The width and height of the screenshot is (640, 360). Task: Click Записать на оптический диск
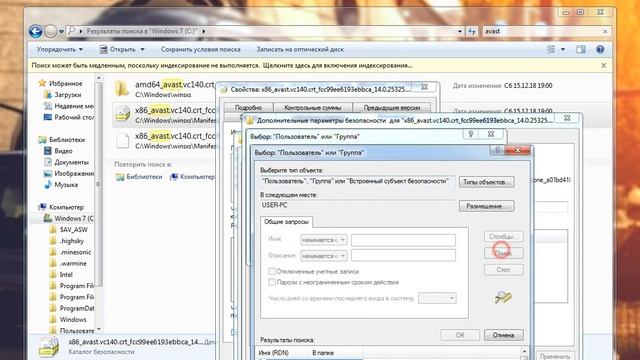pos(300,49)
